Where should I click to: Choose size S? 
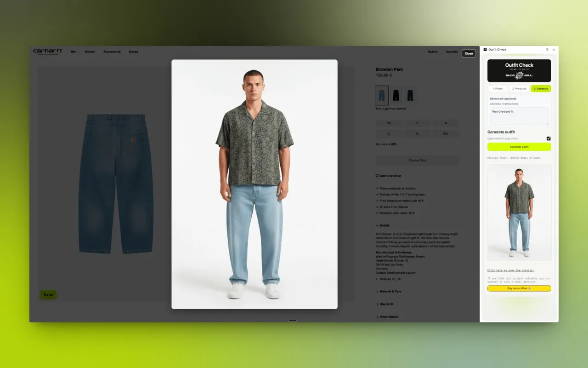pyautogui.click(x=417, y=123)
